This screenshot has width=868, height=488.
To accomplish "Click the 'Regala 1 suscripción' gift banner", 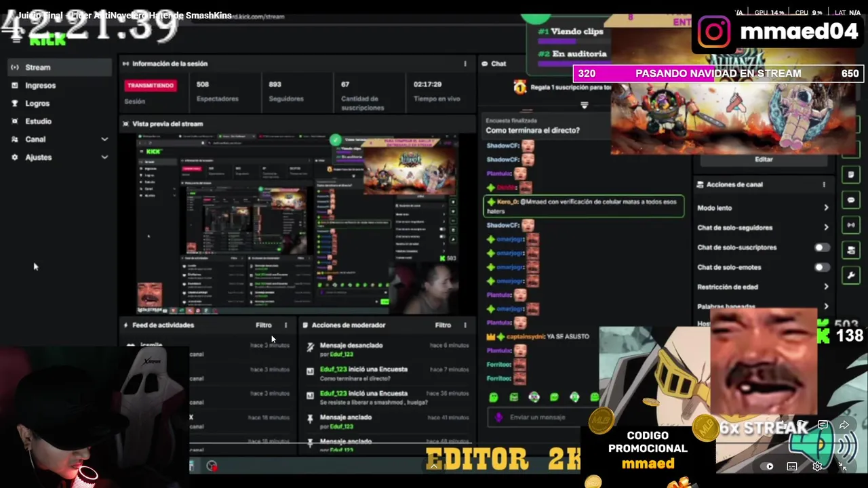I will tap(563, 87).
